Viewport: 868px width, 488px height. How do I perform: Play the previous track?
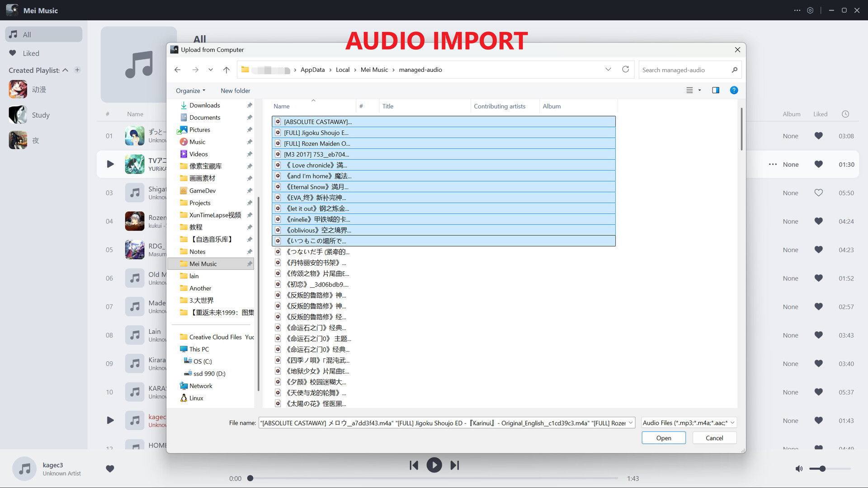(x=414, y=465)
